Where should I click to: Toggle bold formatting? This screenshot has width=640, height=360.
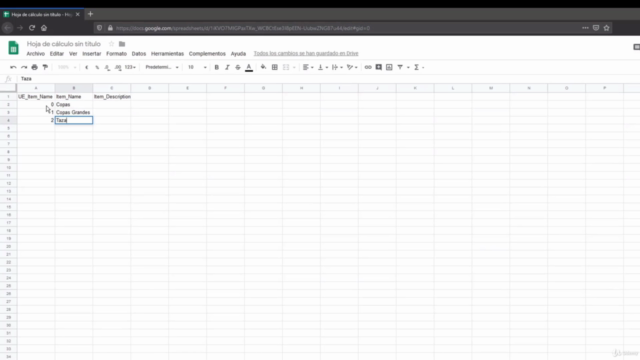[x=217, y=67]
